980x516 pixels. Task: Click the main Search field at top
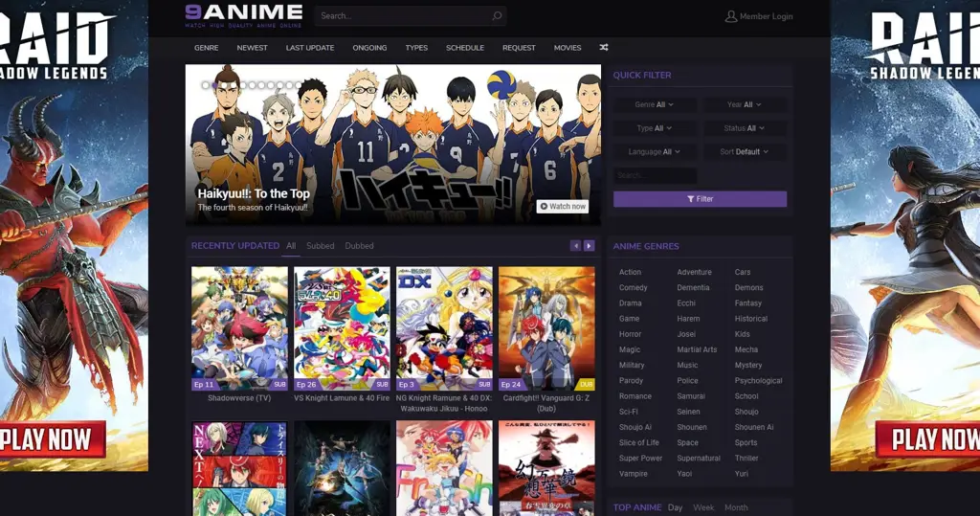click(410, 15)
